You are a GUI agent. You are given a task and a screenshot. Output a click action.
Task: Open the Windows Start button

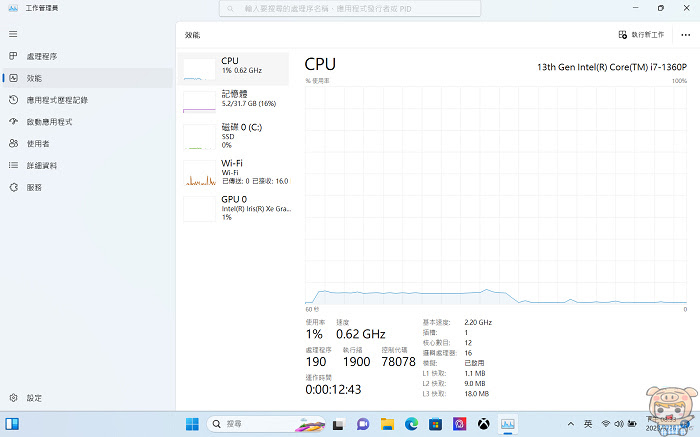[192, 424]
